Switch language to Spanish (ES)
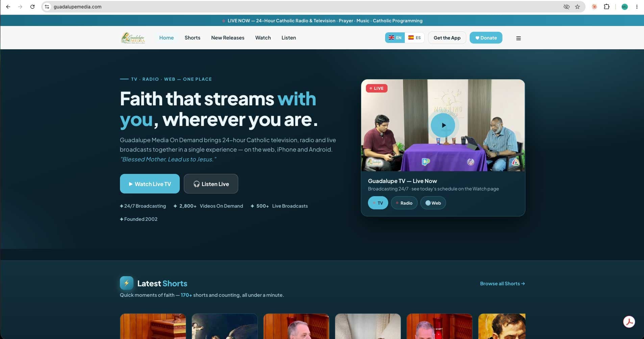Screen dimensions: 644x339 (414, 38)
